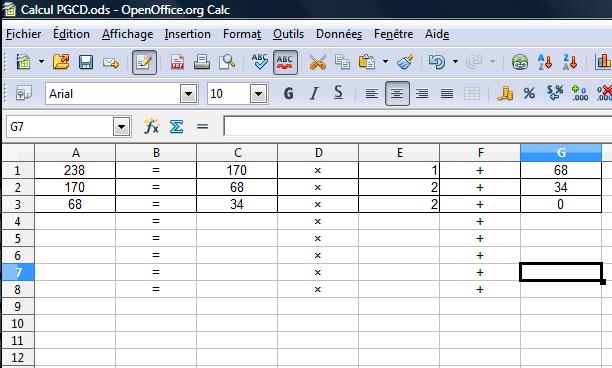Click the Cut scissors icon
The image size is (612, 368).
coord(318,62)
